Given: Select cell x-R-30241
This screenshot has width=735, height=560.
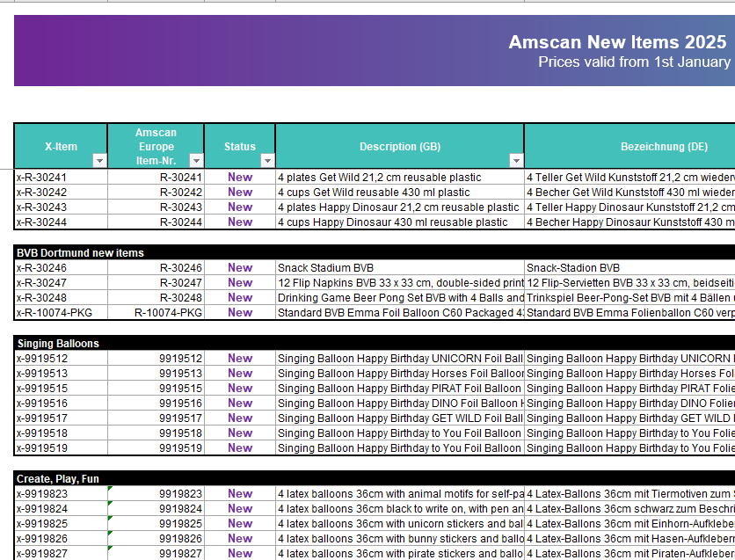Looking at the screenshot, I should [x=61, y=177].
